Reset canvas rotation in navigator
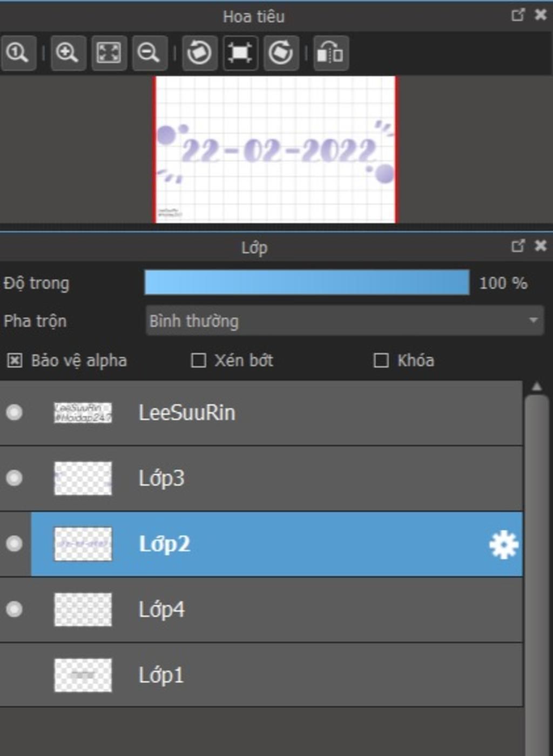This screenshot has width=553, height=756. point(240,53)
